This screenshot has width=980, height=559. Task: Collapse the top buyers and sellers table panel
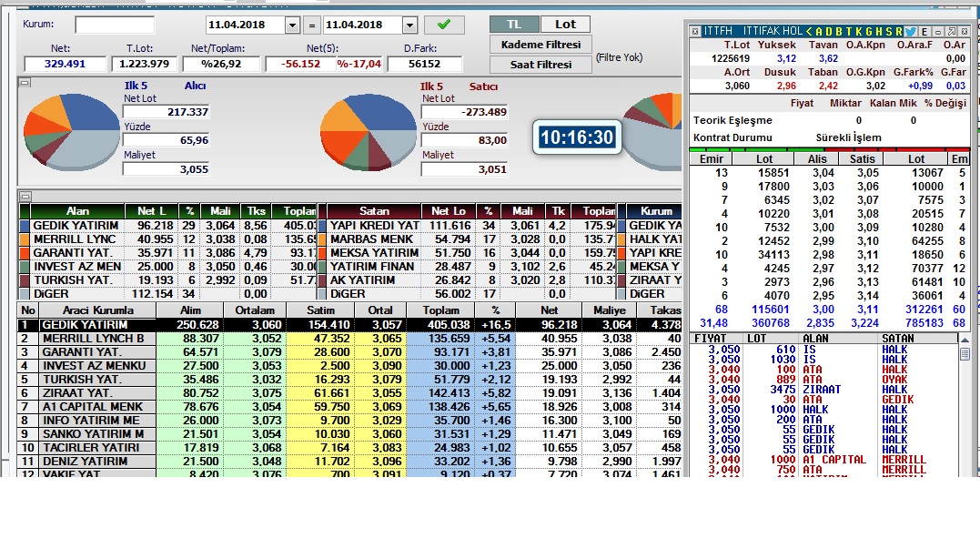click(25, 197)
